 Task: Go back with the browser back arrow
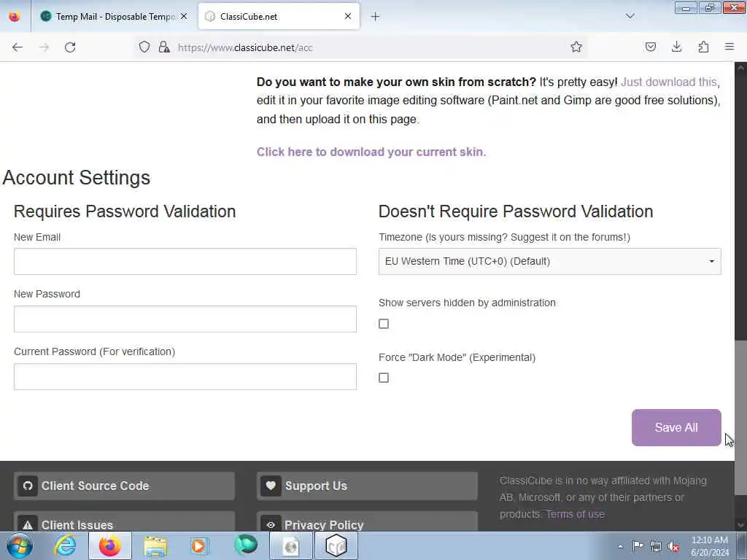coord(18,47)
